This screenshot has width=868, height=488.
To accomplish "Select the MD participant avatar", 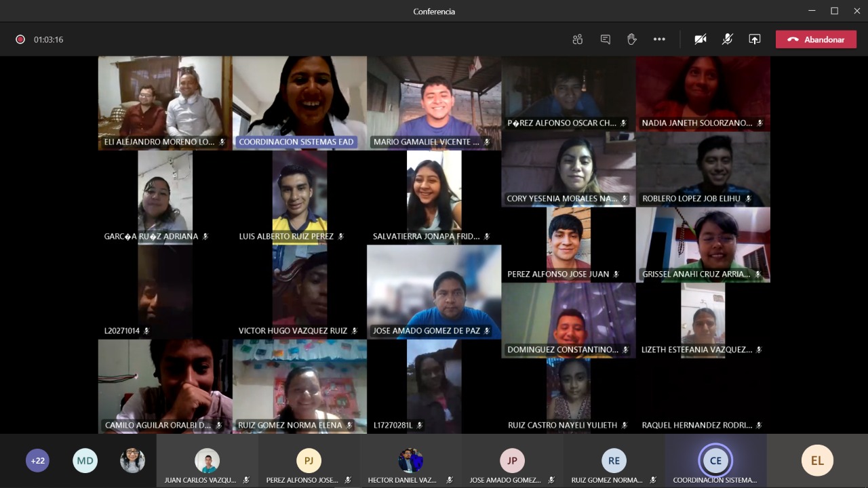I will (85, 461).
